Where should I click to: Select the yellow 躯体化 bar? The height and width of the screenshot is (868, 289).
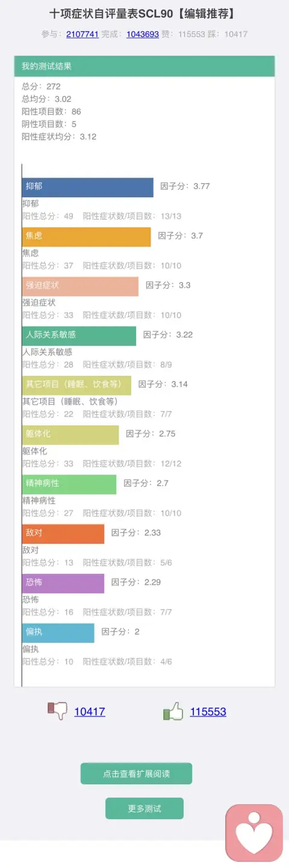[70, 434]
